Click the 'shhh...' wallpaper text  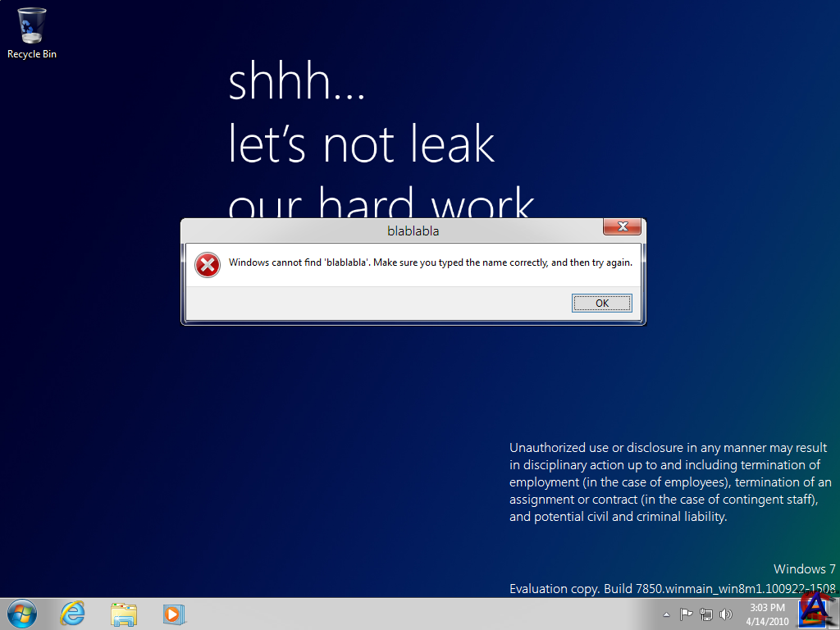[x=296, y=83]
